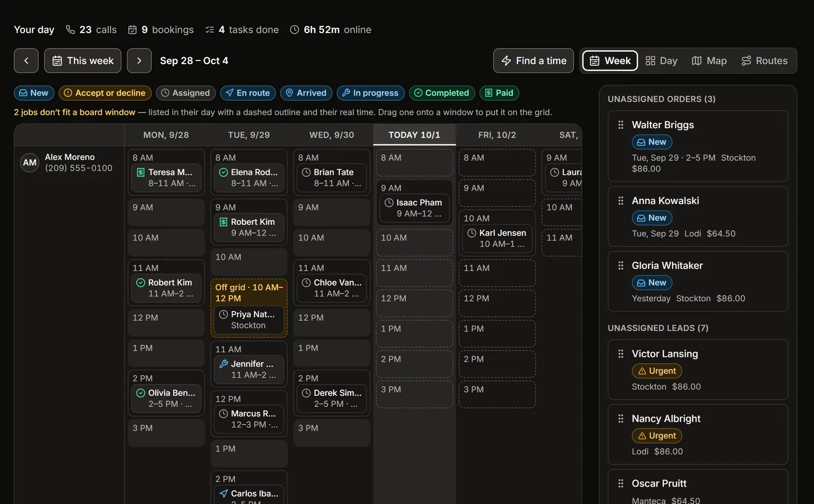Screen dimensions: 814x504
Task: Open Teresa M. paid job on Monday
Action: [166, 177]
